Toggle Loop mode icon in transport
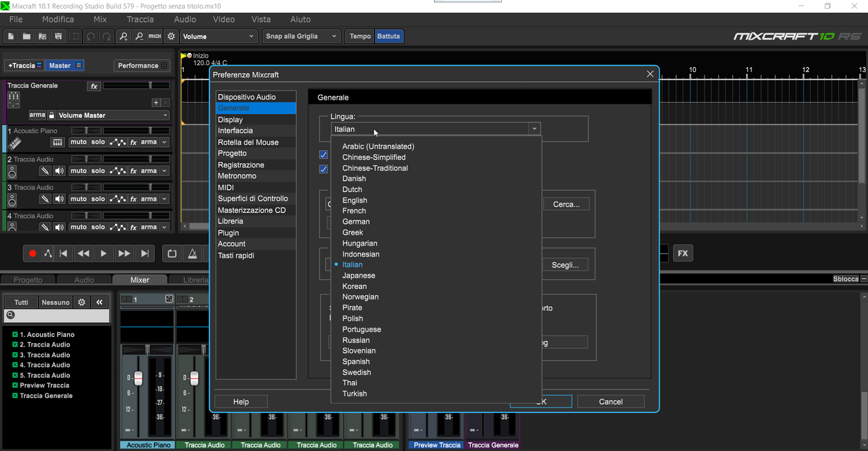The height and width of the screenshot is (451, 868). [172, 254]
